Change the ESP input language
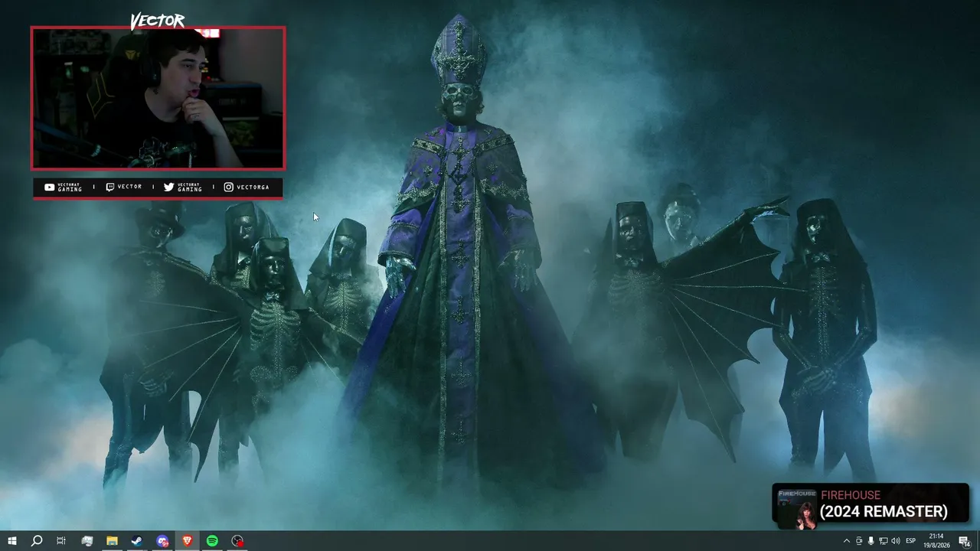Image resolution: width=980 pixels, height=551 pixels. point(911,541)
